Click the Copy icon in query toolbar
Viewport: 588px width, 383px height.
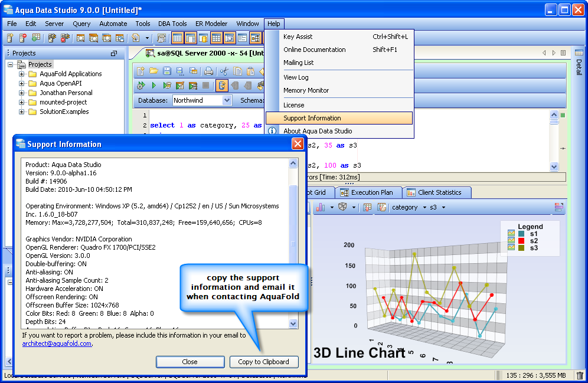pyautogui.click(x=237, y=71)
